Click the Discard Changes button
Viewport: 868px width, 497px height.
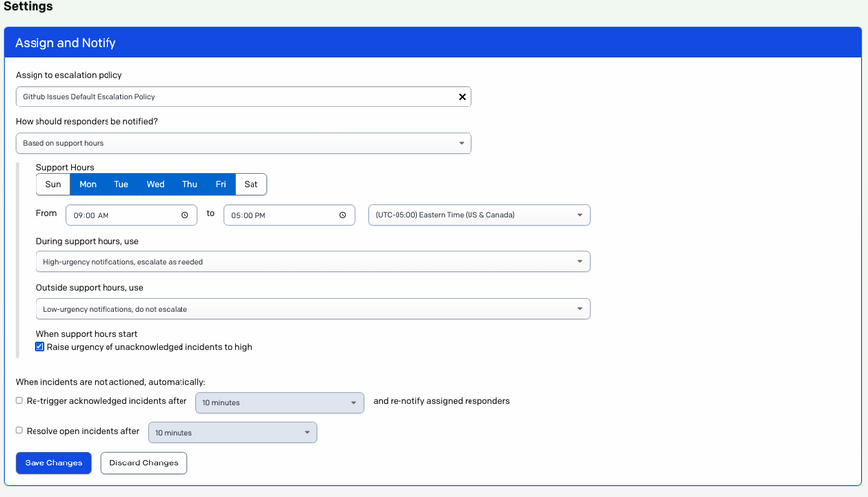[x=144, y=462]
